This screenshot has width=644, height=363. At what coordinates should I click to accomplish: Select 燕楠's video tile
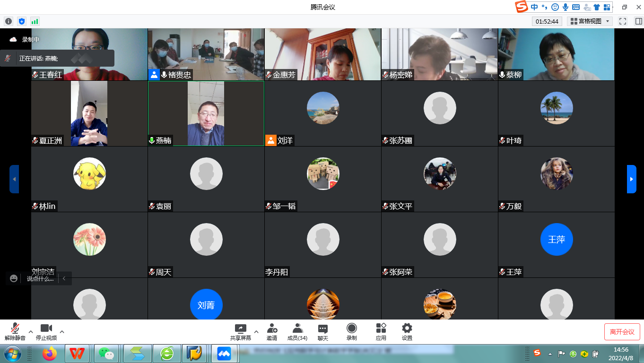pyautogui.click(x=206, y=113)
